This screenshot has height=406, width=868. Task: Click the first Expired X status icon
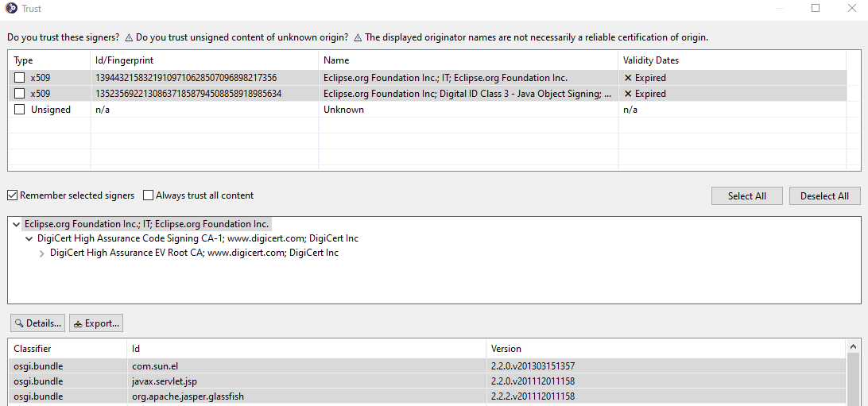pyautogui.click(x=628, y=78)
